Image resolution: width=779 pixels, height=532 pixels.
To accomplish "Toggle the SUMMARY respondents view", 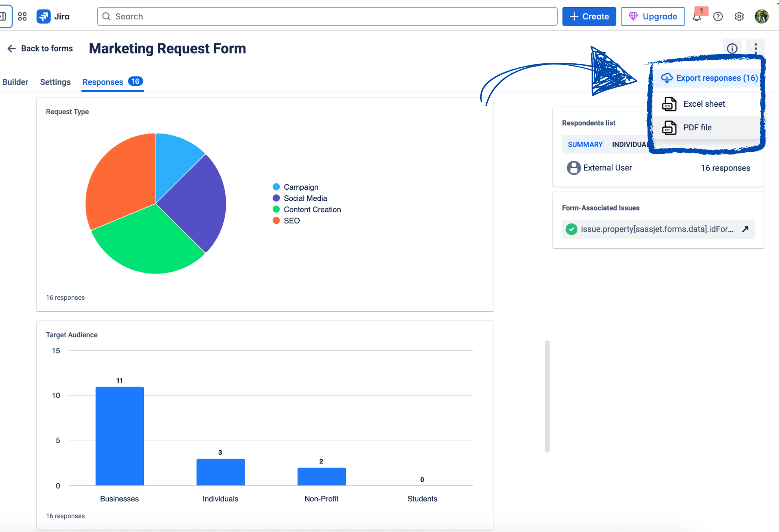I will click(x=585, y=144).
